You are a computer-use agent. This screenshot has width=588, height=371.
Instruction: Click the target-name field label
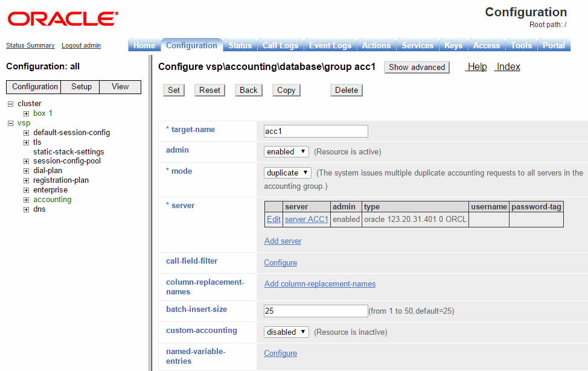(x=191, y=130)
